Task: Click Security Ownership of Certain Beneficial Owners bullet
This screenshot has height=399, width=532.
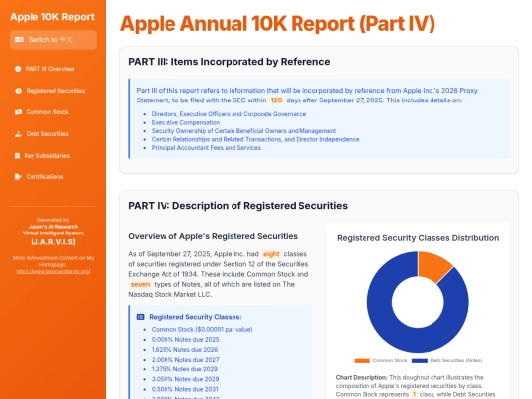Action: click(243, 131)
